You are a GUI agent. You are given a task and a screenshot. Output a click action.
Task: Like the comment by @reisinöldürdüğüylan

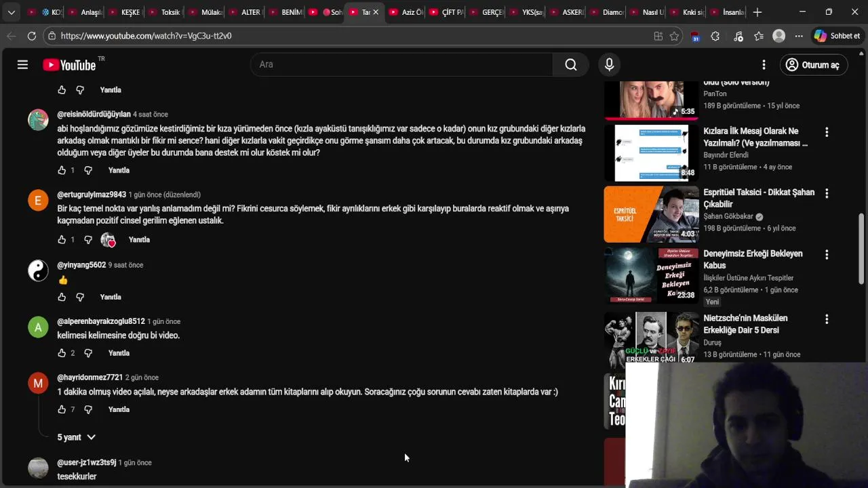click(62, 170)
